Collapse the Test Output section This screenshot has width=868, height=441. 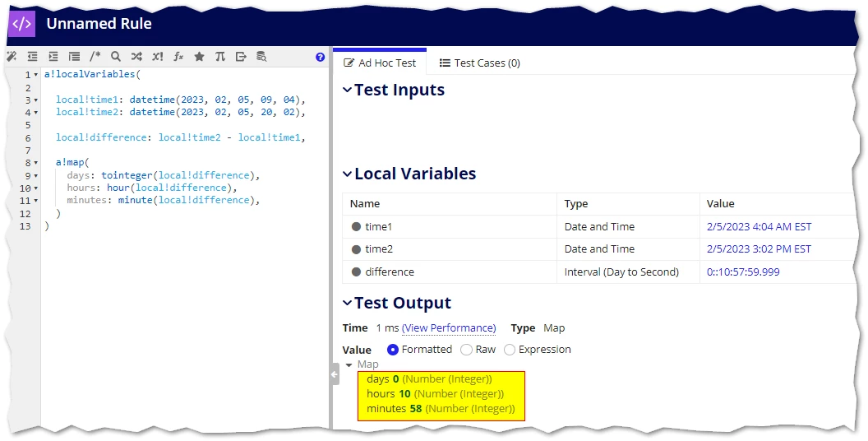[x=347, y=303]
